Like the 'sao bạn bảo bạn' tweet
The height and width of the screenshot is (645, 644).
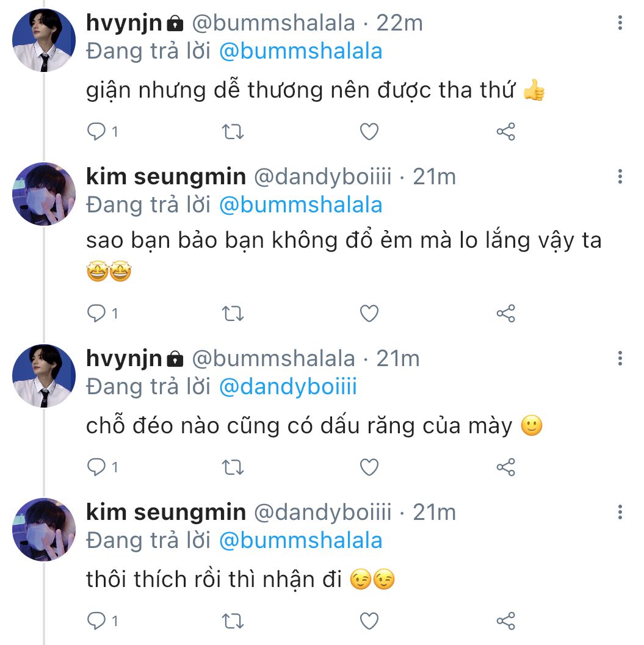369,314
